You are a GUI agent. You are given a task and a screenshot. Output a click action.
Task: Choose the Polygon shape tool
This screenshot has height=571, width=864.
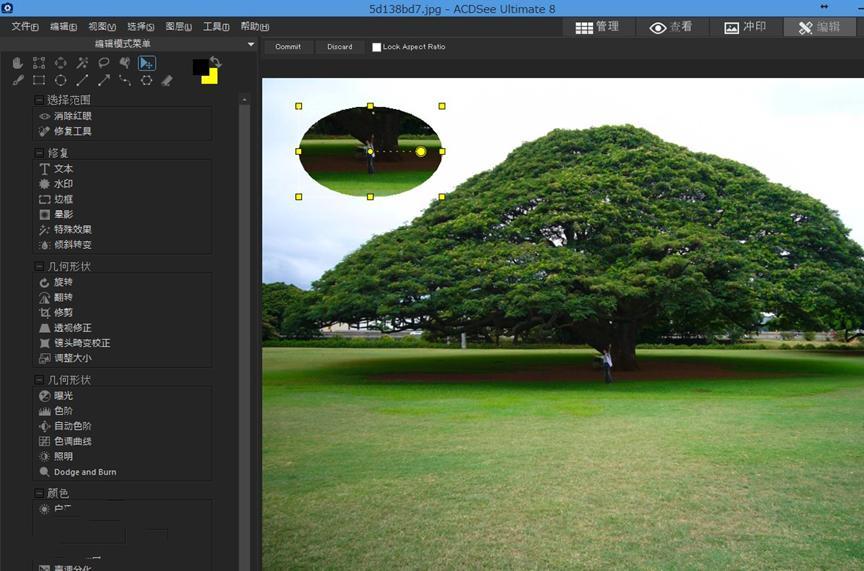point(147,80)
